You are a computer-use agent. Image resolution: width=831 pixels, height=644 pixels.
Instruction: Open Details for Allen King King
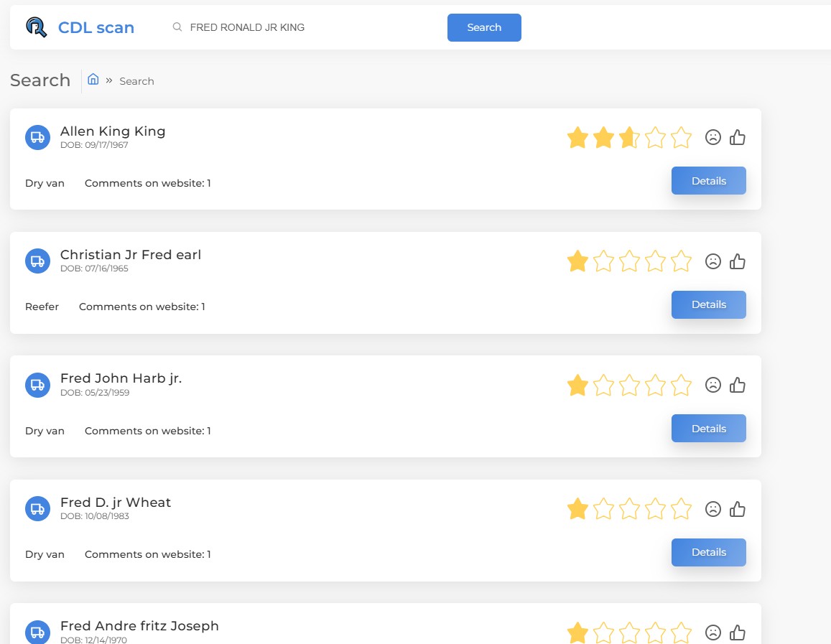708,181
